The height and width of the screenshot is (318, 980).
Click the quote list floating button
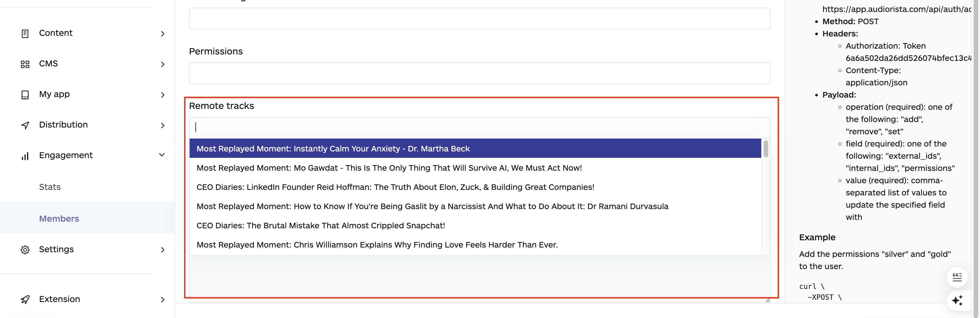[x=957, y=277]
